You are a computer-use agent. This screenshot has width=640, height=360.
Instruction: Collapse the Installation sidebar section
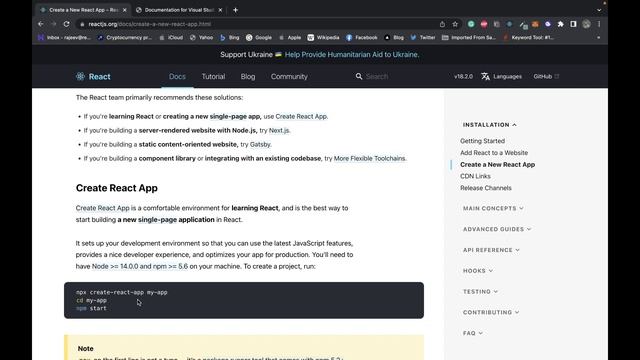(x=489, y=124)
